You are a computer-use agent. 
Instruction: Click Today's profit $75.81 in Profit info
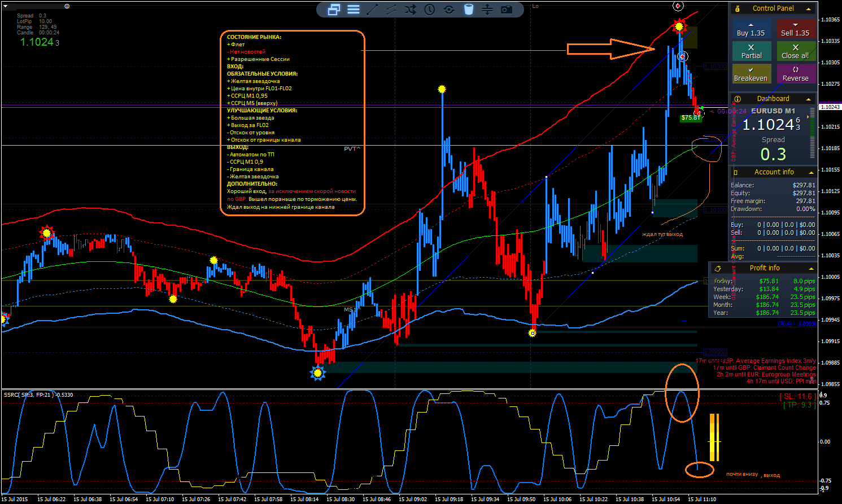[x=769, y=281]
